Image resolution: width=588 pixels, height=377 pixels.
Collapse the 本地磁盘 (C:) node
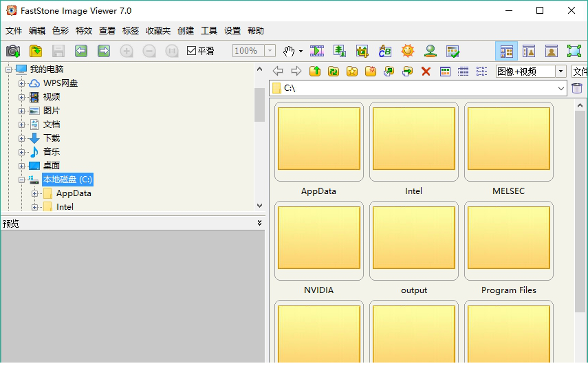[x=21, y=180]
